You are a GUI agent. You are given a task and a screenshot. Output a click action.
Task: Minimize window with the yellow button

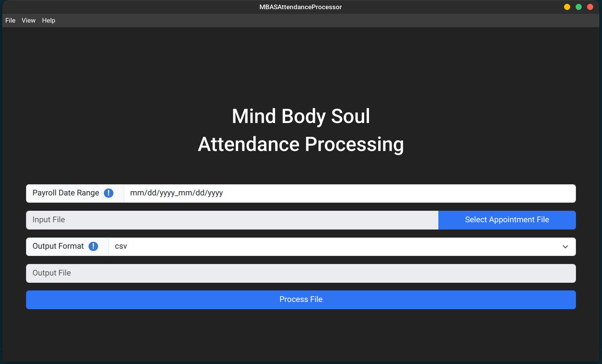point(567,7)
